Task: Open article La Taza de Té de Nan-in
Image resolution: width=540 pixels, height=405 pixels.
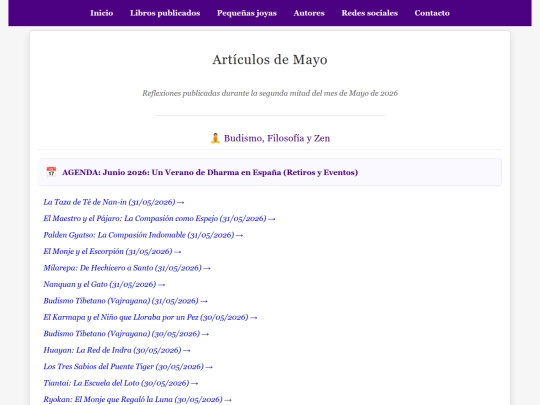Action: (x=114, y=202)
